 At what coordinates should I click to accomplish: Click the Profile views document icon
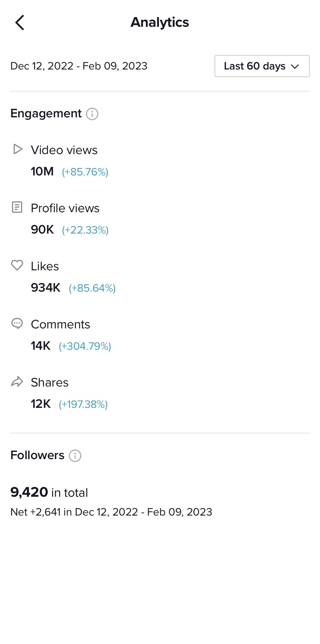click(x=17, y=207)
